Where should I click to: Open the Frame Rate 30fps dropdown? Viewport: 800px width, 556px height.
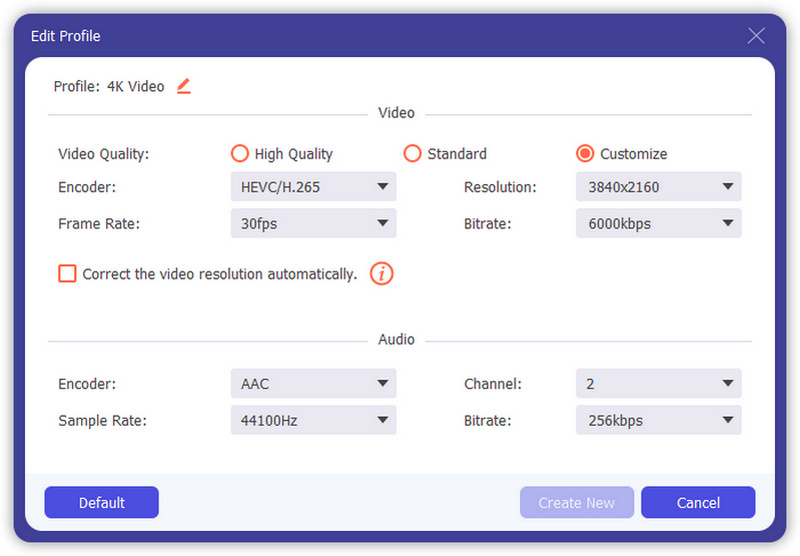(313, 224)
